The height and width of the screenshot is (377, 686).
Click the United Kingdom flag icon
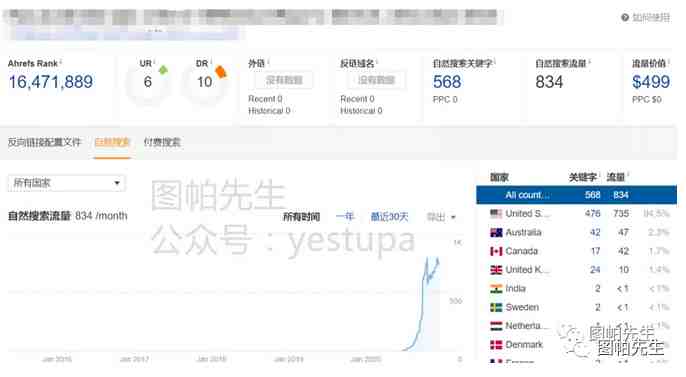(496, 270)
